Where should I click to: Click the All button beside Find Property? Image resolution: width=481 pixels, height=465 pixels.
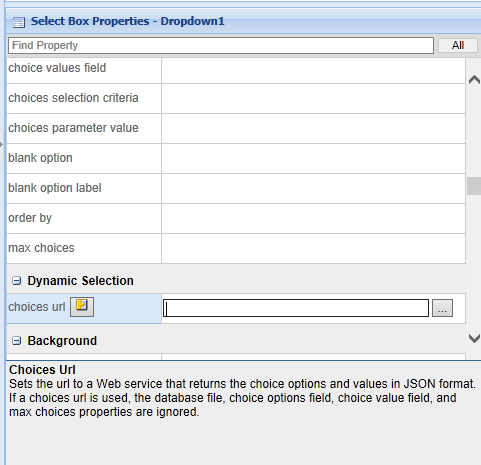point(458,45)
